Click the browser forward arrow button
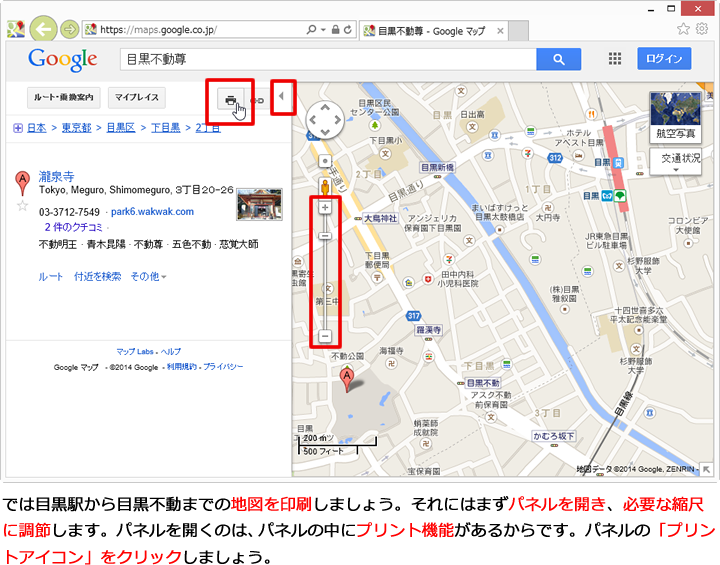720x565 pixels. 69,30
